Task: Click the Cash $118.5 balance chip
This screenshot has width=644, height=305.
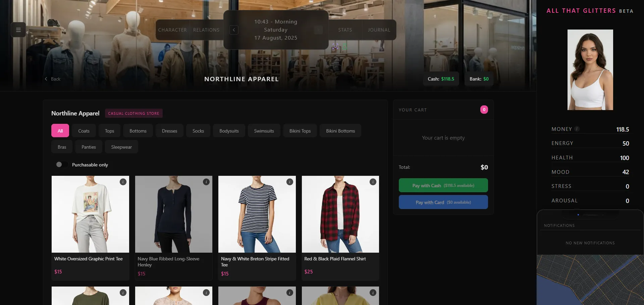Action: (441, 79)
